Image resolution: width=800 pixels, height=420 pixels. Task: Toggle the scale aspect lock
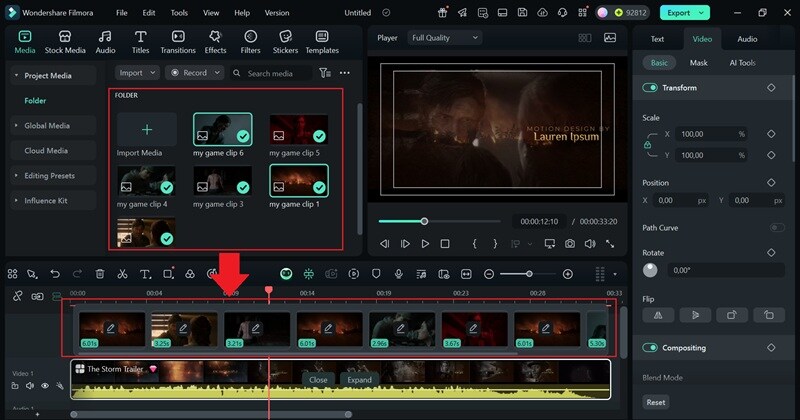tap(647, 144)
